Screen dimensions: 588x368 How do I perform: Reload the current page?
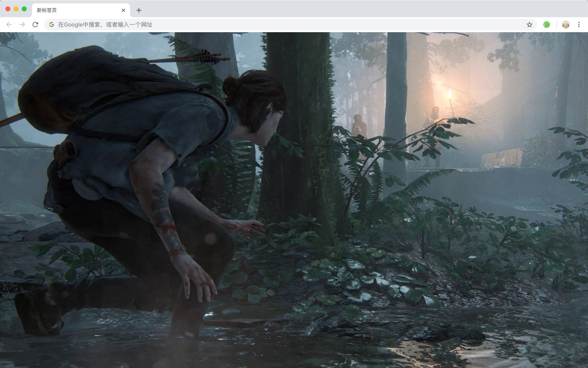(x=35, y=24)
